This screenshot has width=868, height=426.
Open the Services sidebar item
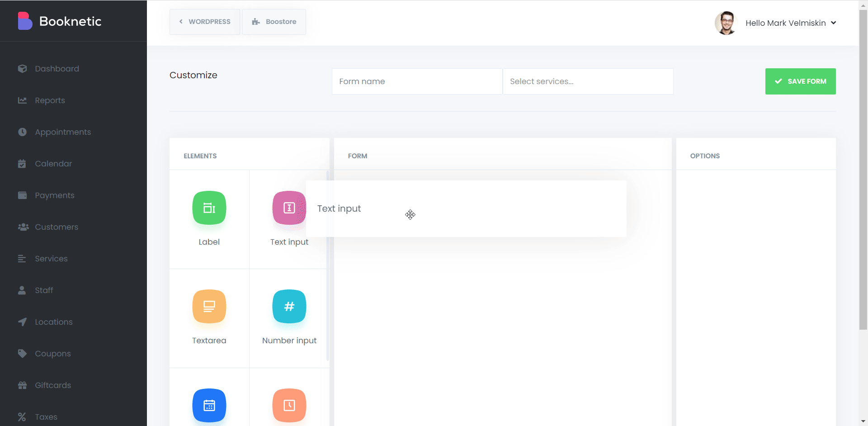51,258
